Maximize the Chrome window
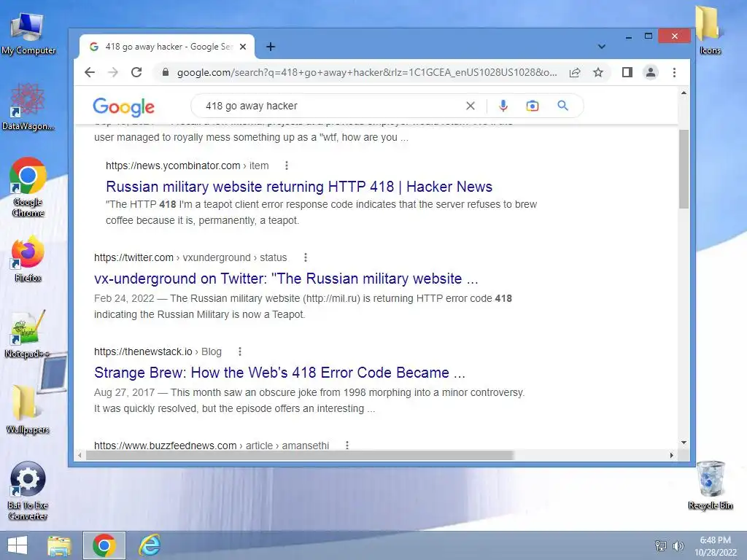 pos(649,36)
